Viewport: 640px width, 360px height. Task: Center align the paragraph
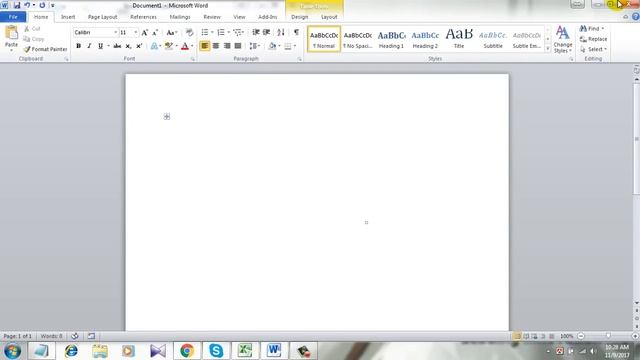pyautogui.click(x=216, y=46)
